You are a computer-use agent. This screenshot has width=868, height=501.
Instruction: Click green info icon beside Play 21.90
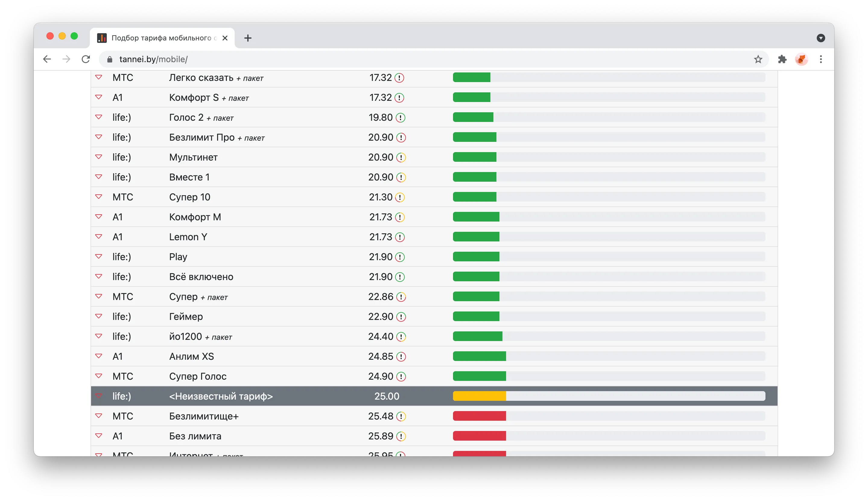pyautogui.click(x=400, y=257)
